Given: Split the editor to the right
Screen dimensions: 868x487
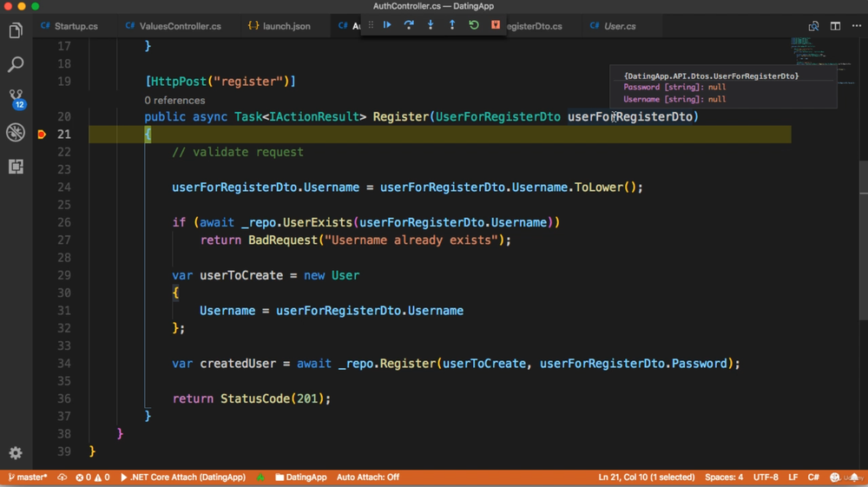Looking at the screenshot, I should (835, 26).
